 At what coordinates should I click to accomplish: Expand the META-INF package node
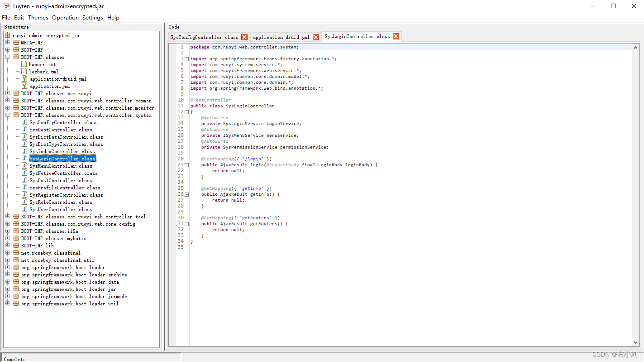coord(8,43)
